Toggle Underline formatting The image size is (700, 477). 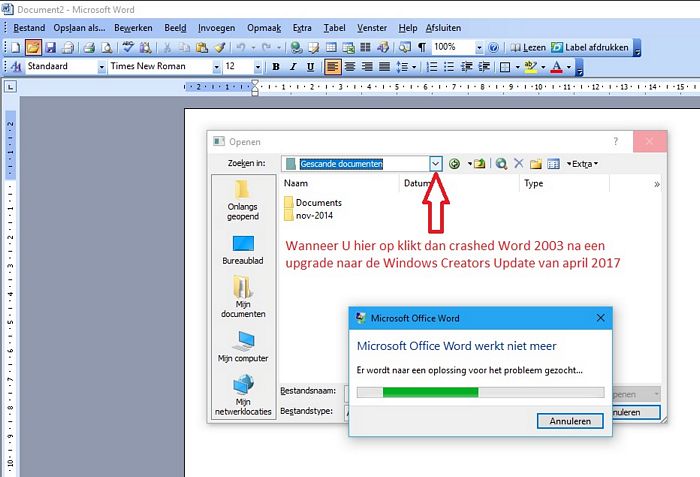click(x=311, y=67)
